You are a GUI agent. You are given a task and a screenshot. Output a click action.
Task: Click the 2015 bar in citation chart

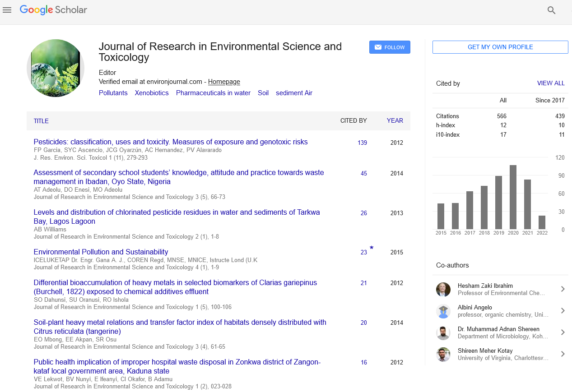[441, 216]
